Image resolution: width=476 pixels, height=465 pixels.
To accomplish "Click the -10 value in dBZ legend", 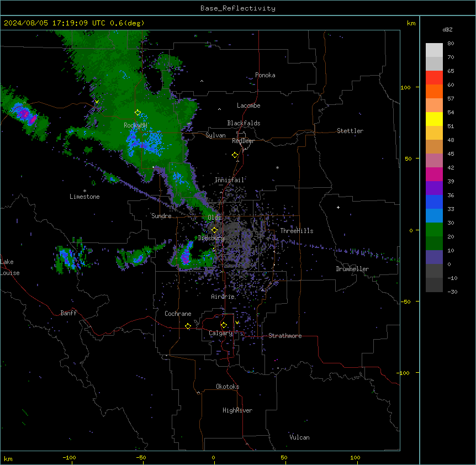I will click(x=452, y=278).
